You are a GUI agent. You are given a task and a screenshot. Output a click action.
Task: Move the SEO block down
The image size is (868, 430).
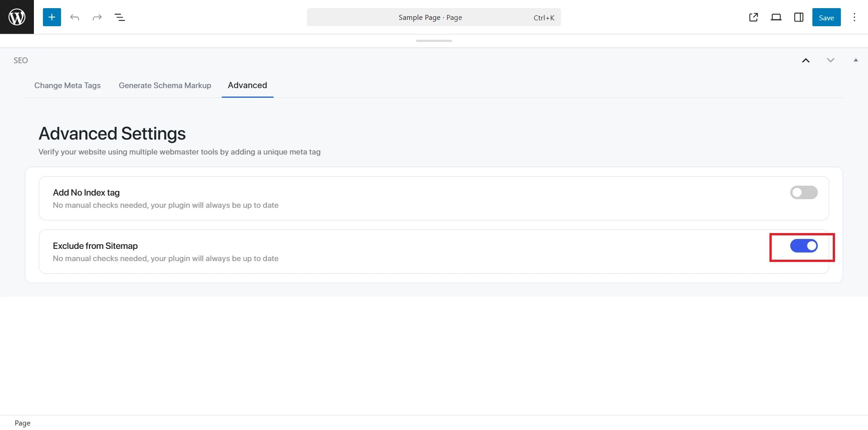coord(831,60)
